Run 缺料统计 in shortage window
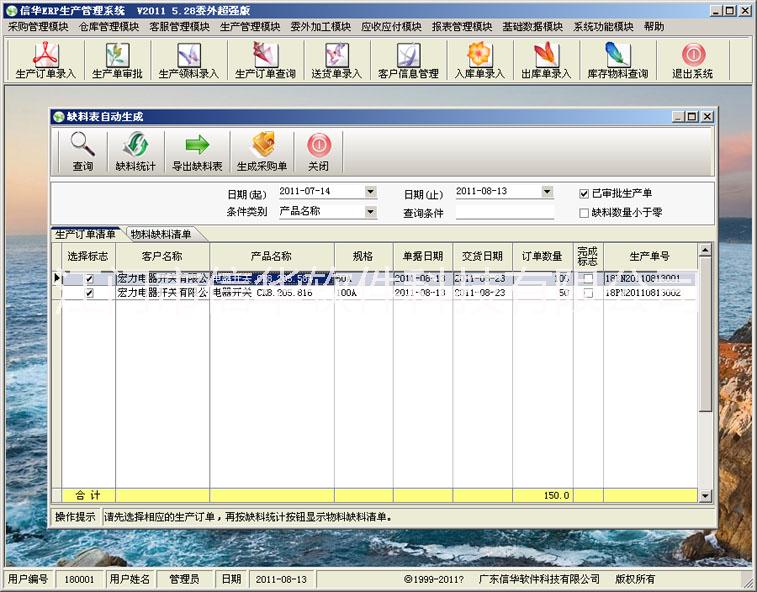 [136, 152]
